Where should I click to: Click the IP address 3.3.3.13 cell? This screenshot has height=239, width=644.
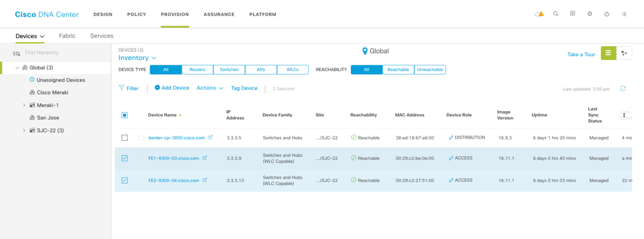pos(235,180)
